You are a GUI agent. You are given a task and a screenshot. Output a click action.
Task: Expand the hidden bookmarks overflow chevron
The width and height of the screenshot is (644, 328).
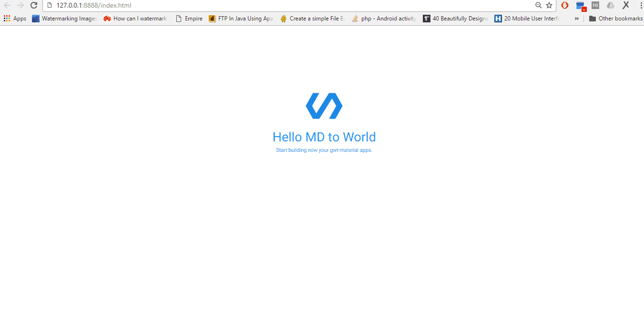(577, 19)
